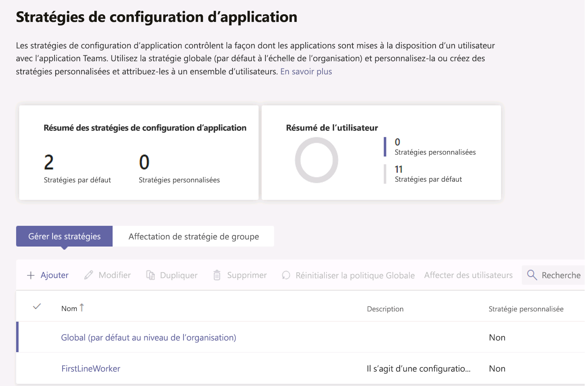Click the Stratégie personnalisée column header
Screen dimensions: 588x386
[x=526, y=309]
